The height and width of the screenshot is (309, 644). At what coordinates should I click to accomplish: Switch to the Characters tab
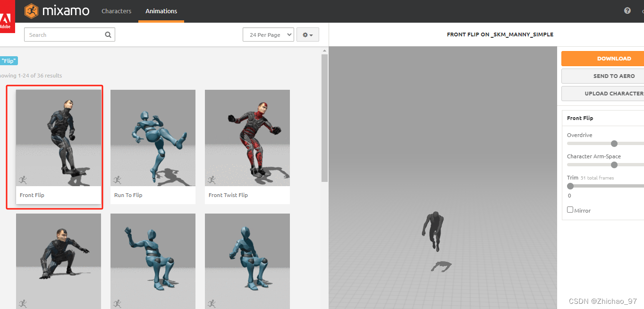click(x=117, y=11)
